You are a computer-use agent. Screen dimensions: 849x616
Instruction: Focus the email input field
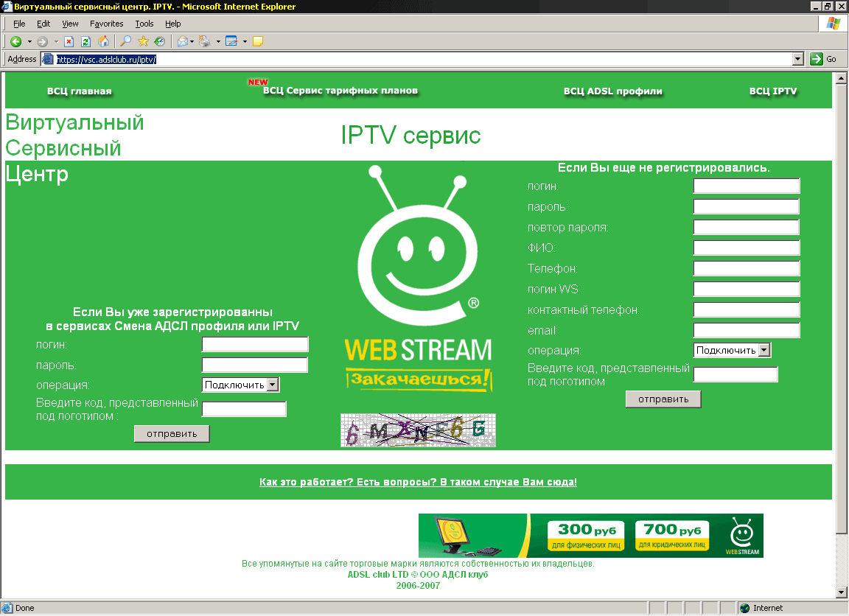click(x=747, y=329)
